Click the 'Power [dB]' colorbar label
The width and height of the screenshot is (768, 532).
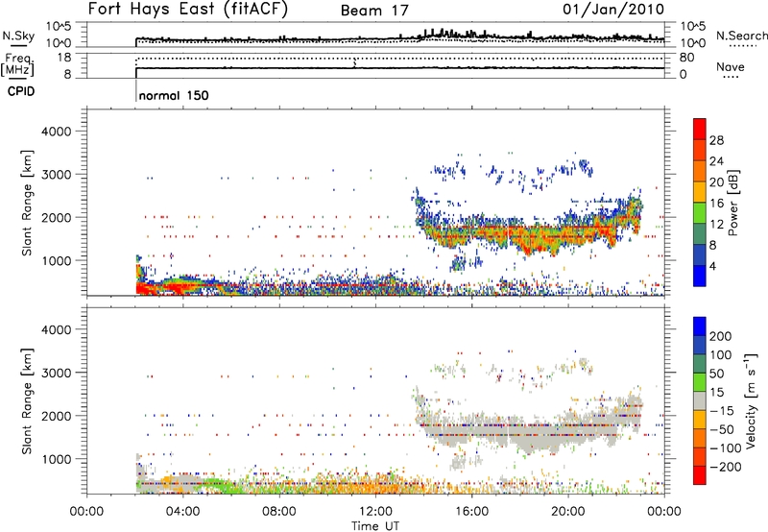pos(732,203)
